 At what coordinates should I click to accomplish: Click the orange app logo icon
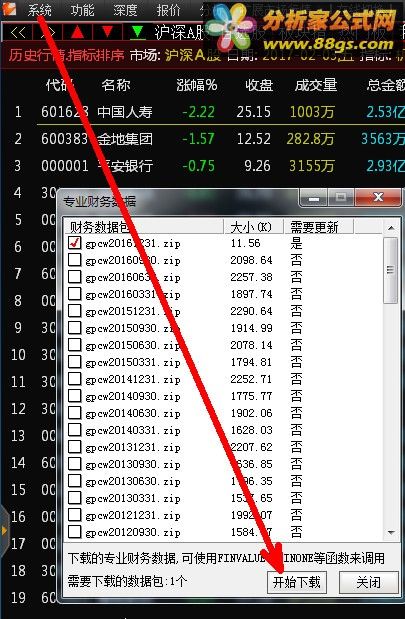[9, 8]
